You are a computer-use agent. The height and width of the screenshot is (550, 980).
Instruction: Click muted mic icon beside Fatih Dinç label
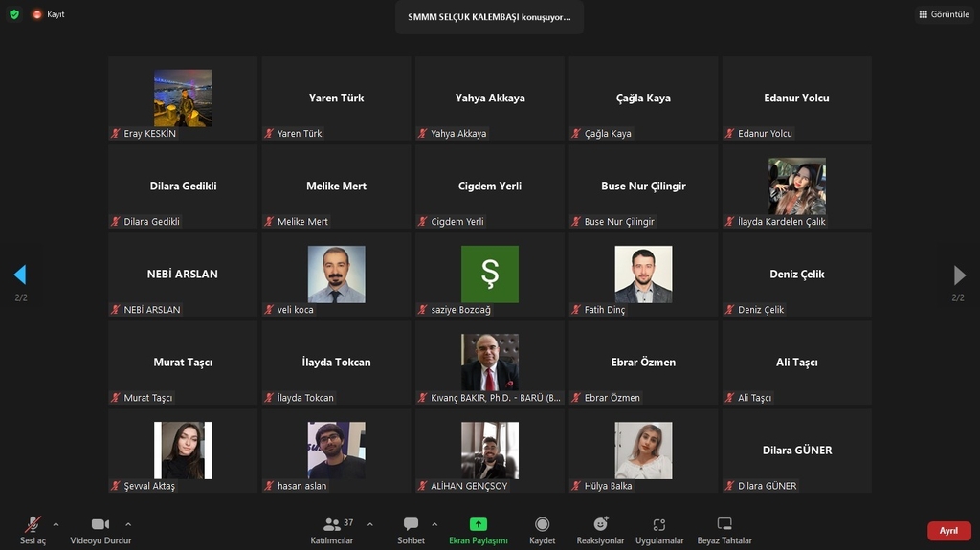(x=576, y=309)
